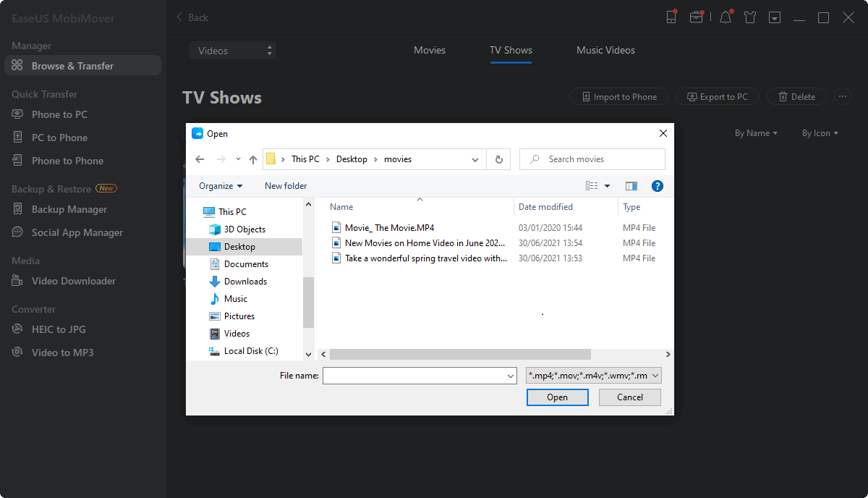Go back in the Open dialog
Image resolution: width=868 pixels, height=498 pixels.
(200, 159)
